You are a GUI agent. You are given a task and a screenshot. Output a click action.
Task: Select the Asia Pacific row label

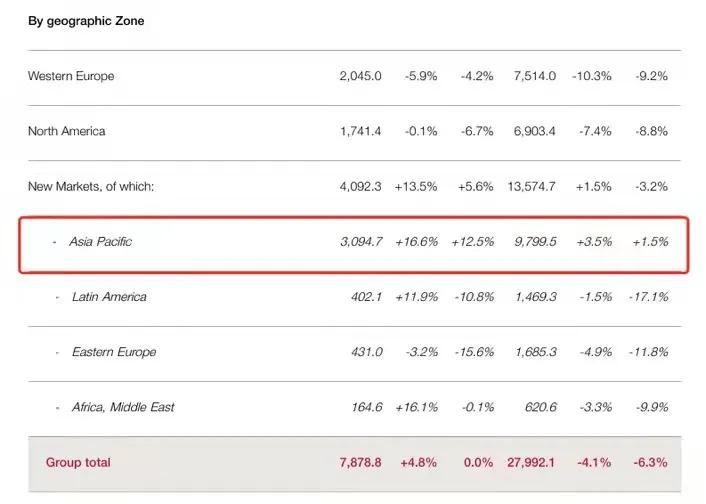click(100, 242)
